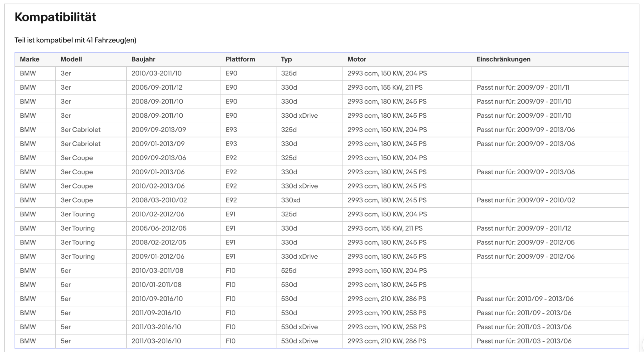Select the 330xd type cell
The image size is (644, 352).
291,200
